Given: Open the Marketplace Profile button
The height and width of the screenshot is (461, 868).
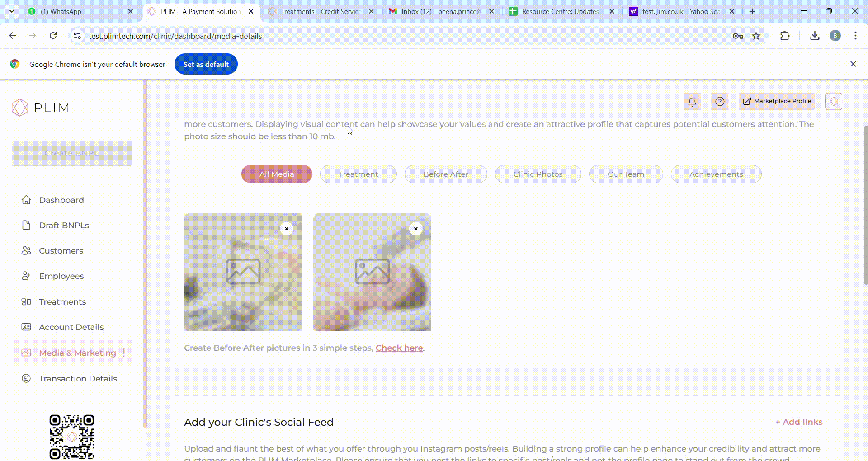Looking at the screenshot, I should (777, 101).
